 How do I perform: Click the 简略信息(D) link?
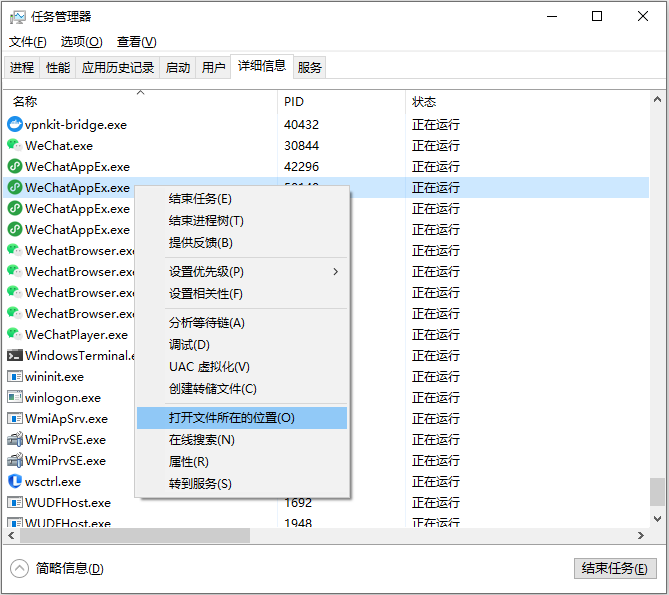tap(70, 568)
